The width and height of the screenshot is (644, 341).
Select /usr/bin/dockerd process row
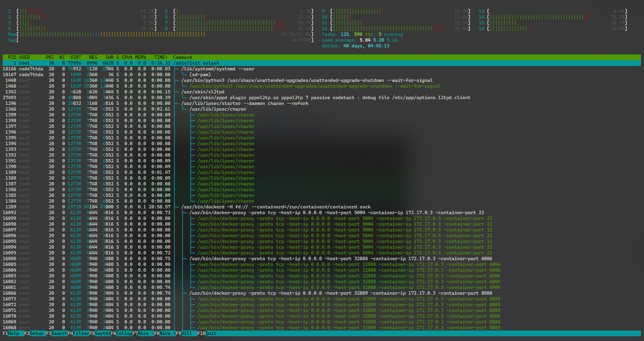click(322, 207)
